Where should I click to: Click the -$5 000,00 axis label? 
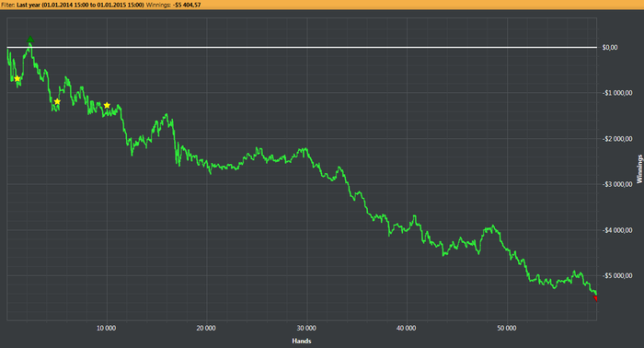617,275
